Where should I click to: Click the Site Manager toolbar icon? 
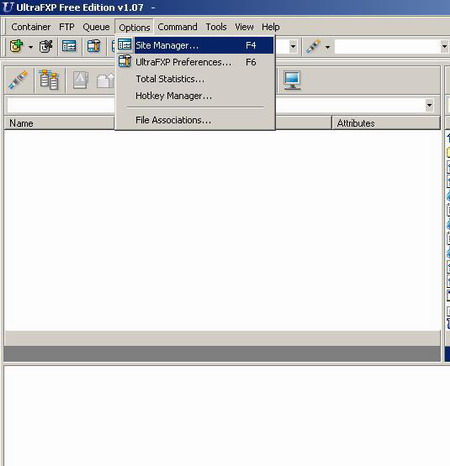pyautogui.click(x=69, y=46)
